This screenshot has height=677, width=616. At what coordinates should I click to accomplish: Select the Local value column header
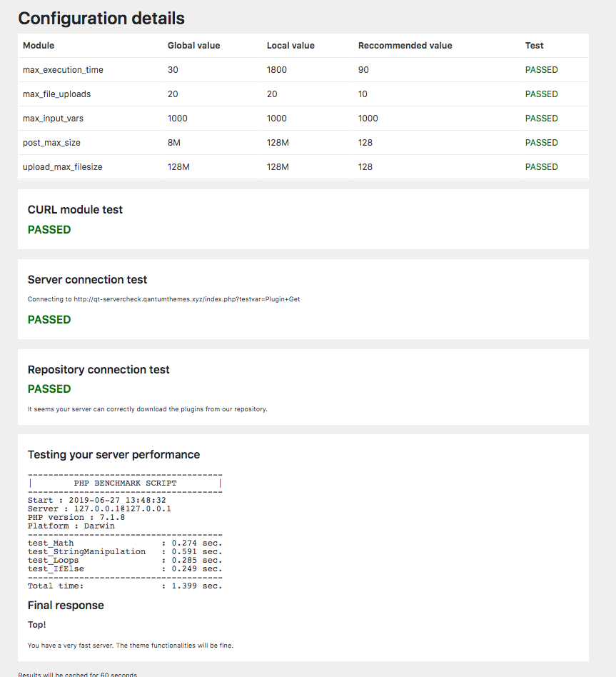(x=291, y=46)
